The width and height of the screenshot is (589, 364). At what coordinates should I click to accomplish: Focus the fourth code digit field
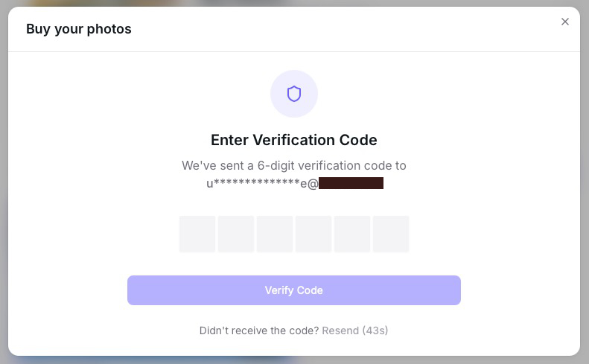pyautogui.click(x=313, y=234)
